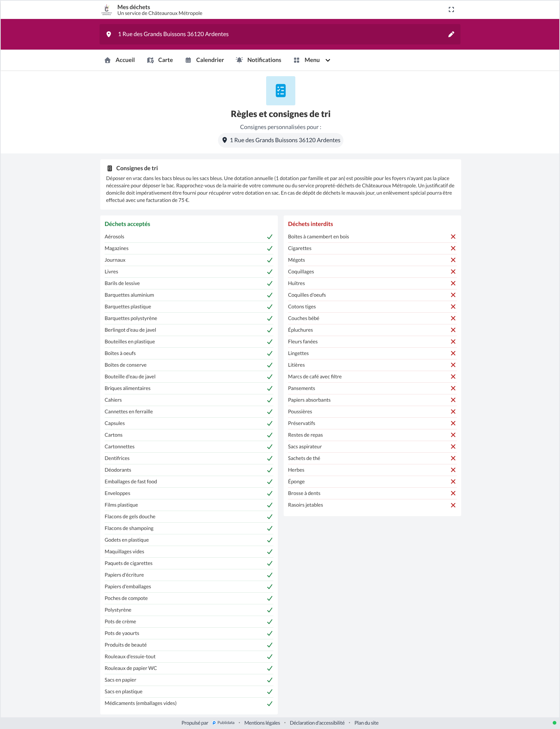The height and width of the screenshot is (729, 560).
Task: Follow the Plan du site link
Action: [x=366, y=723]
